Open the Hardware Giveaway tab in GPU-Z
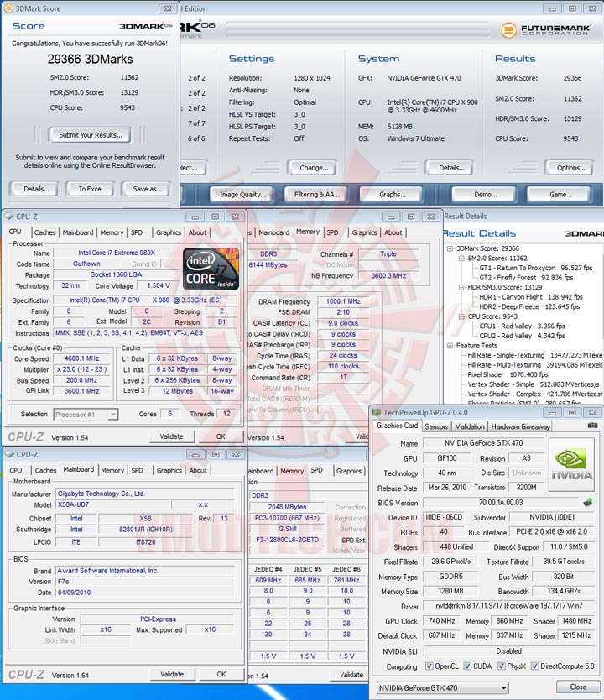This screenshot has height=700, width=604. [x=520, y=426]
